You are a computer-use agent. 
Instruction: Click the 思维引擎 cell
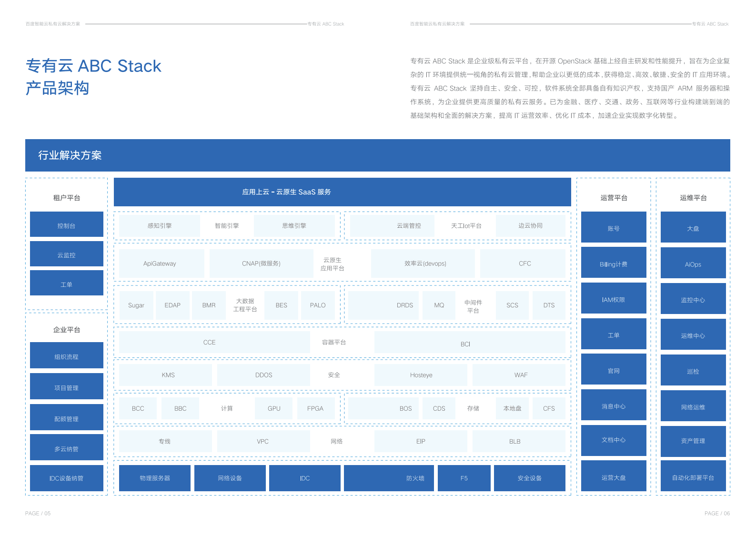[294, 226]
